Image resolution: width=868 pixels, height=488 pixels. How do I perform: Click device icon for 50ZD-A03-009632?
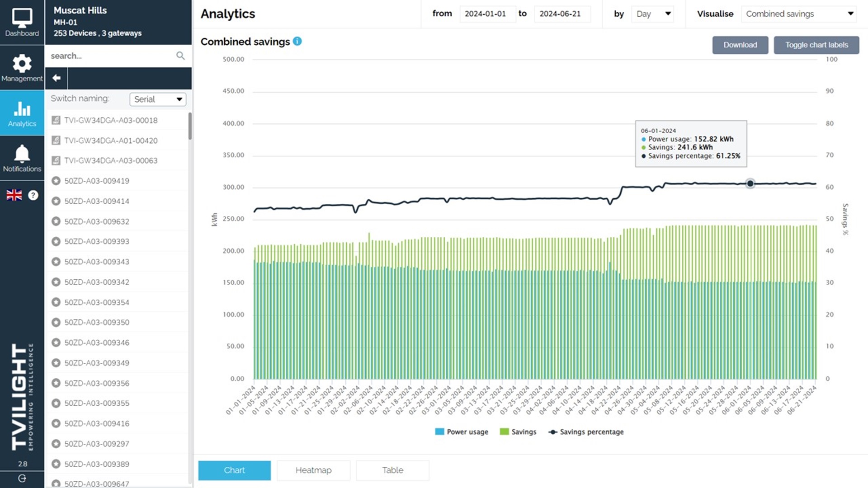pyautogui.click(x=56, y=221)
